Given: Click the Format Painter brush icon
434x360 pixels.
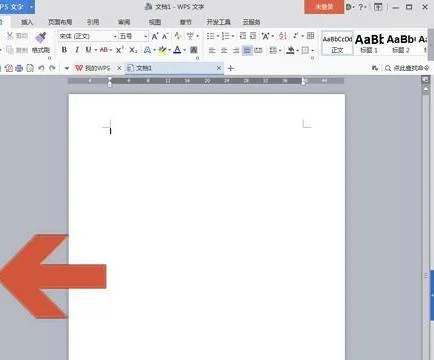Looking at the screenshot, I should [x=41, y=38].
